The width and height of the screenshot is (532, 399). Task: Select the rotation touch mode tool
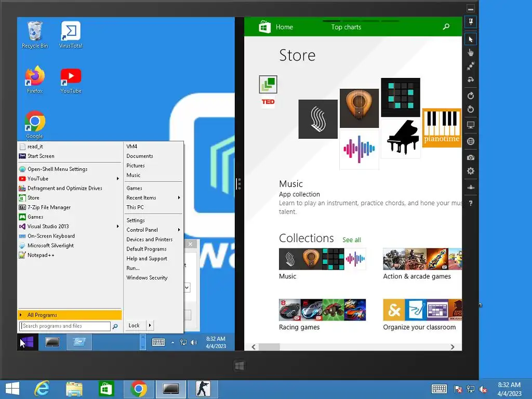(471, 79)
